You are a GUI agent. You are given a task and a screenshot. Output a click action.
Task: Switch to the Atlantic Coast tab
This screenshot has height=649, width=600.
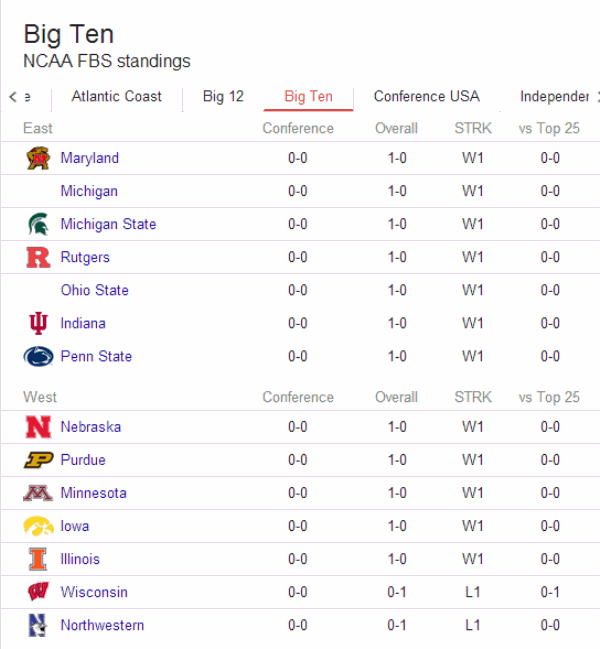coord(117,96)
